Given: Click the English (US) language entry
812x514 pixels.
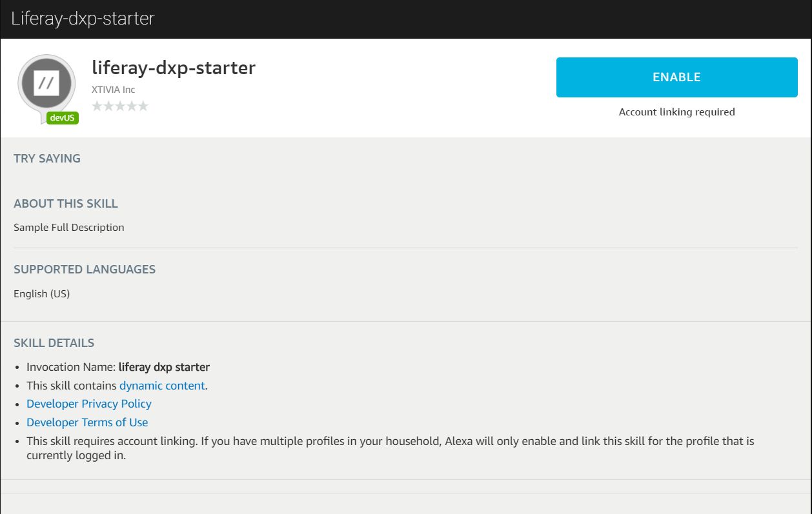Looking at the screenshot, I should (42, 294).
